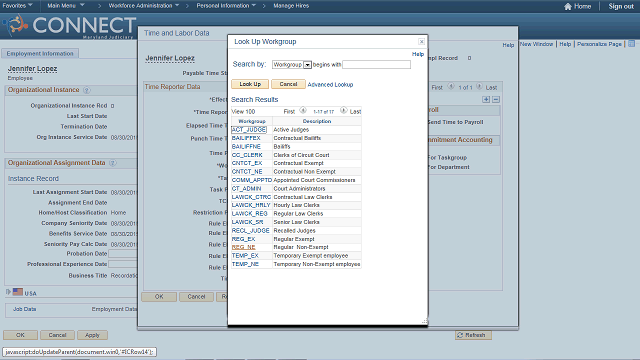The height and width of the screenshot is (360, 640).
Task: Click the begins with search field
Action: coord(376,64)
